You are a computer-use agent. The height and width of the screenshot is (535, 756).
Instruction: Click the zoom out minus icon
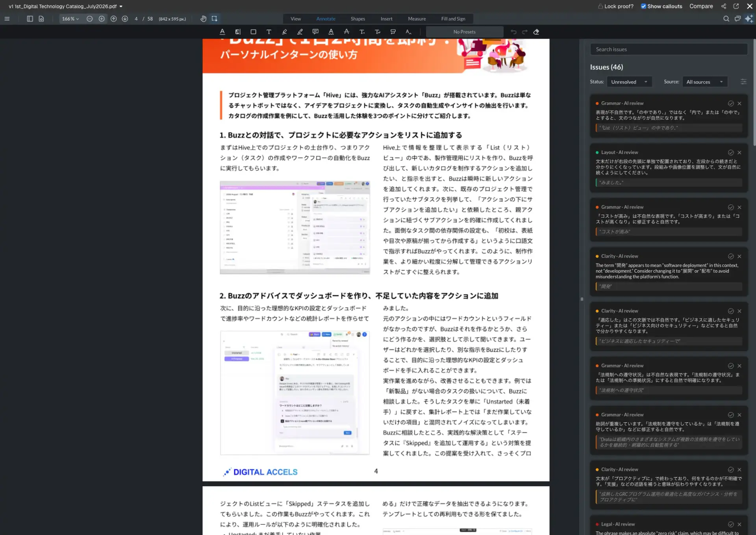pos(90,19)
